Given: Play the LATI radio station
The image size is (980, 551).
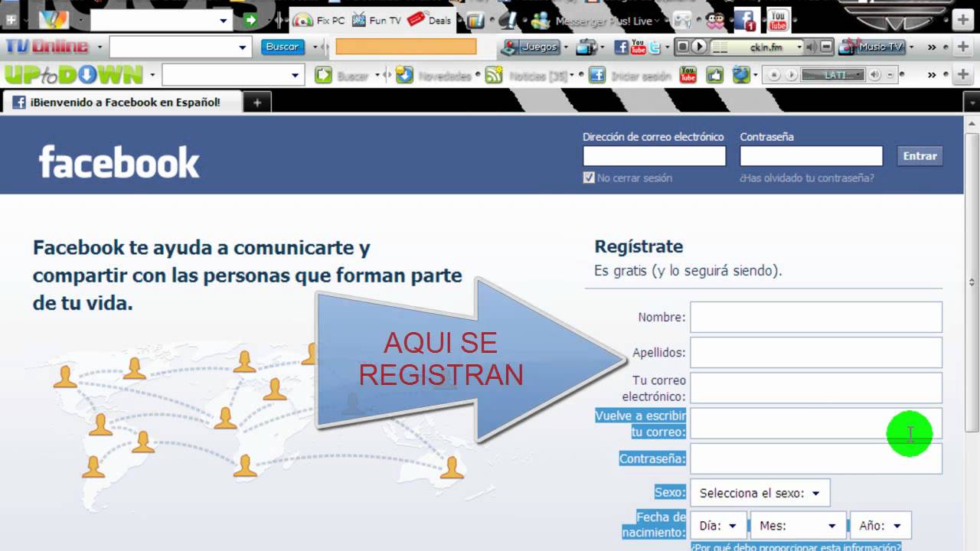Looking at the screenshot, I should point(792,75).
